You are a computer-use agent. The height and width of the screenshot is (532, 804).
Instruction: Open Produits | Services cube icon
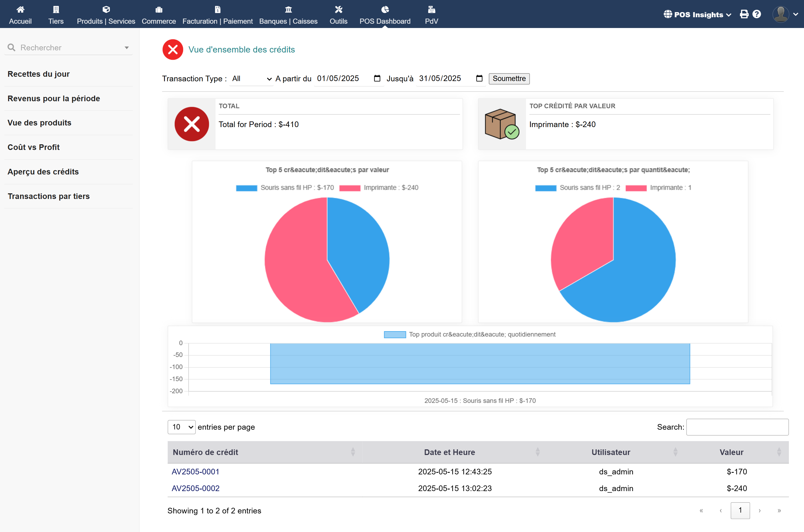pyautogui.click(x=106, y=9)
